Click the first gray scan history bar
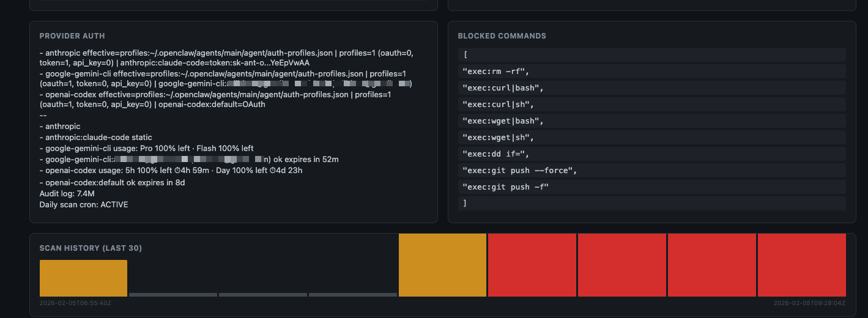Viewport: 868px width, 318px height. (173, 295)
